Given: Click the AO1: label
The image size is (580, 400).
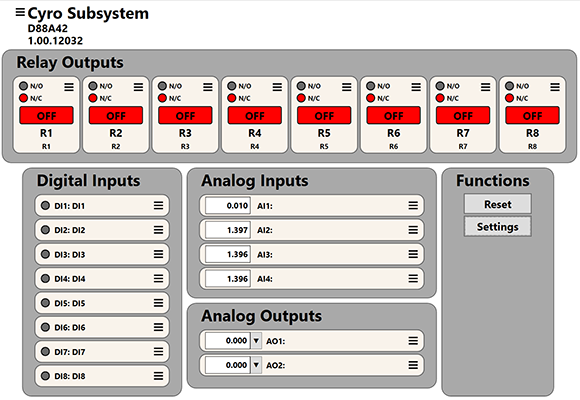Looking at the screenshot, I should tap(276, 341).
